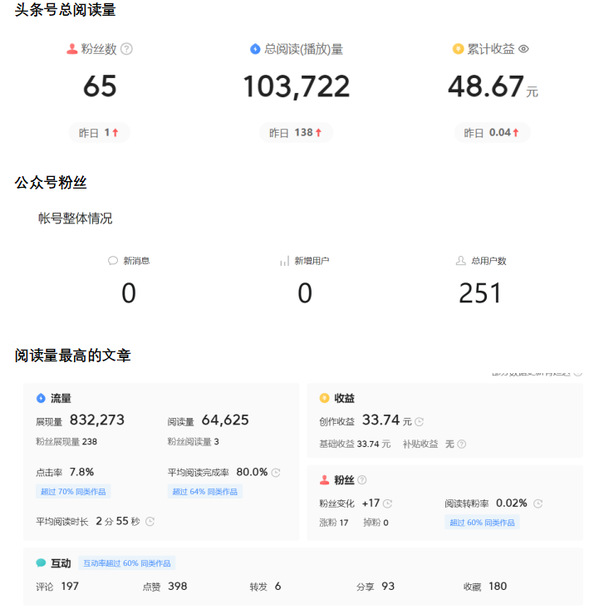Click the 互动率超过 60% 同类作品 badge

[127, 563]
